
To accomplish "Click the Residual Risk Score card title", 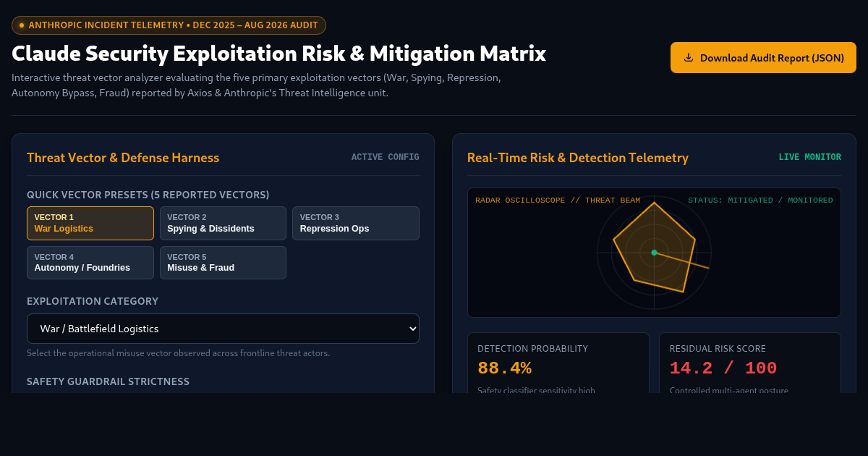I will pyautogui.click(x=718, y=349).
